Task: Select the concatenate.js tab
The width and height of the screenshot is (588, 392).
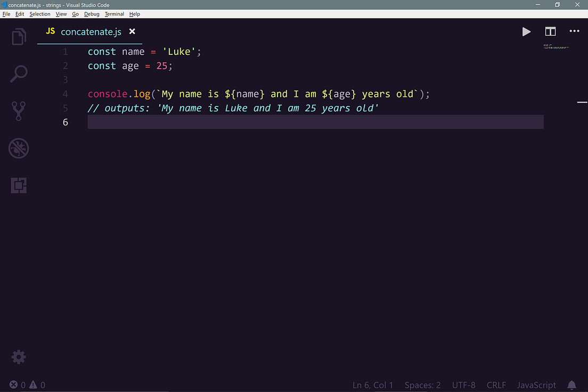Action: point(89,31)
